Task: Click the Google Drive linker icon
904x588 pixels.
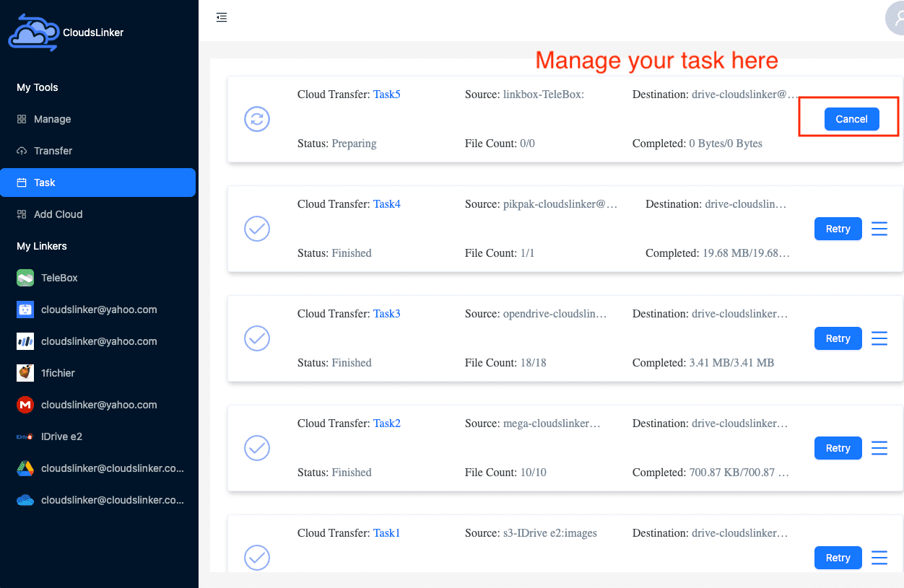Action: pyautogui.click(x=25, y=468)
